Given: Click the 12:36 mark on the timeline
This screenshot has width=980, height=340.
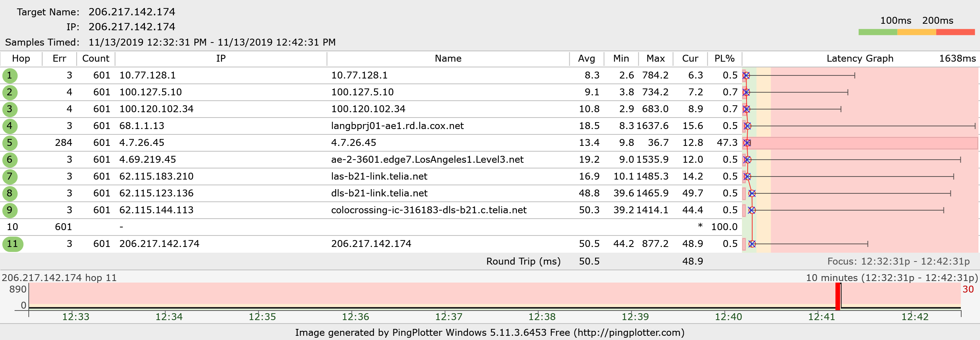Looking at the screenshot, I should click(x=355, y=316).
